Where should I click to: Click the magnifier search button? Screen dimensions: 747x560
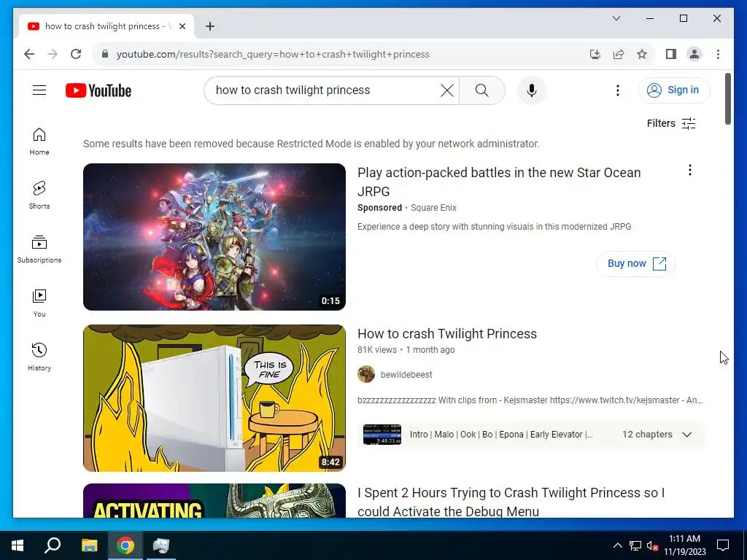pyautogui.click(x=481, y=90)
